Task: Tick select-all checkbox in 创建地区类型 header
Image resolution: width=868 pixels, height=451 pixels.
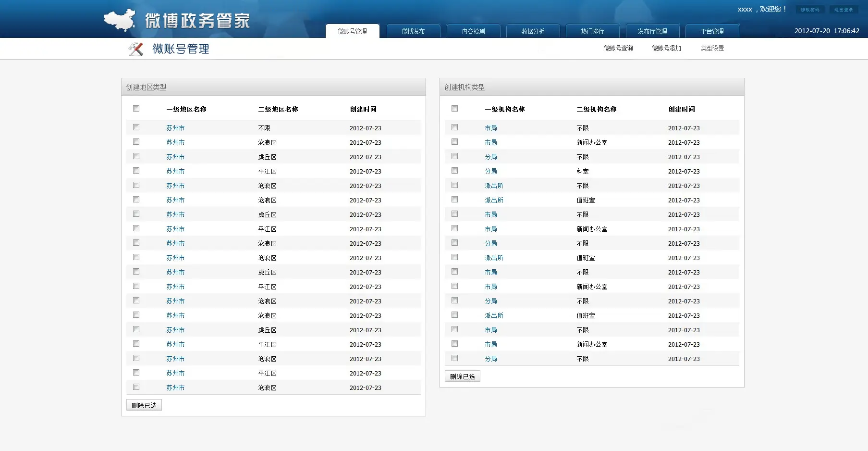Action: point(136,109)
